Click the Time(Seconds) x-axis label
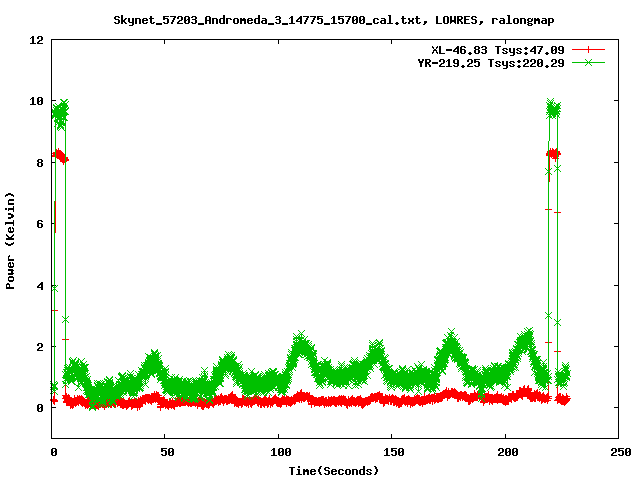The height and width of the screenshot is (480, 640). click(x=333, y=471)
